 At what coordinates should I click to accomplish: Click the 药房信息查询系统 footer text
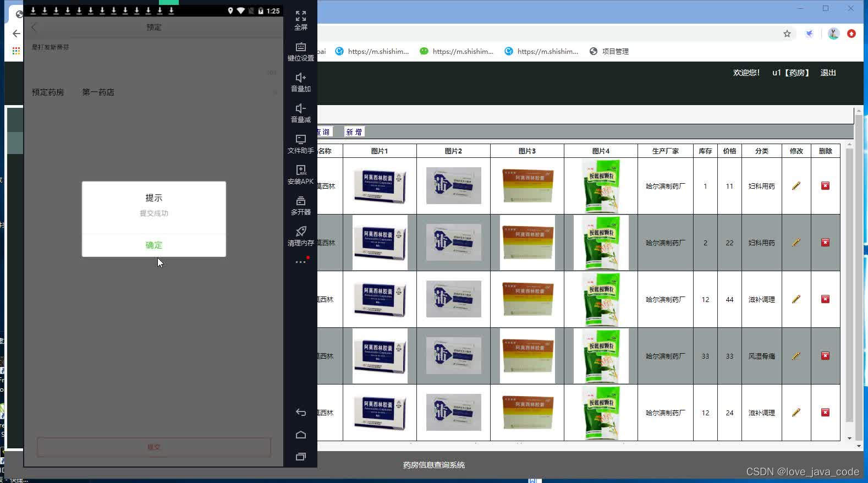pos(433,465)
